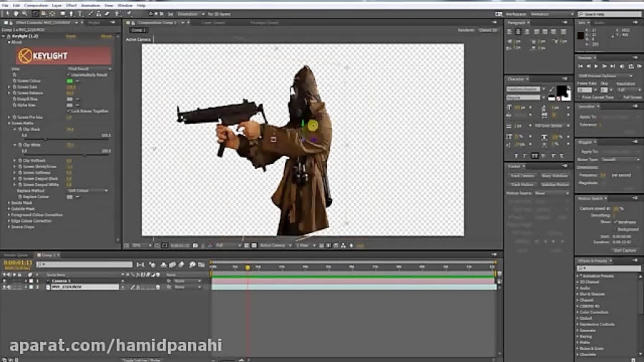The width and height of the screenshot is (644, 362).
Task: Open the Replace Method dropdown
Action: click(87, 191)
